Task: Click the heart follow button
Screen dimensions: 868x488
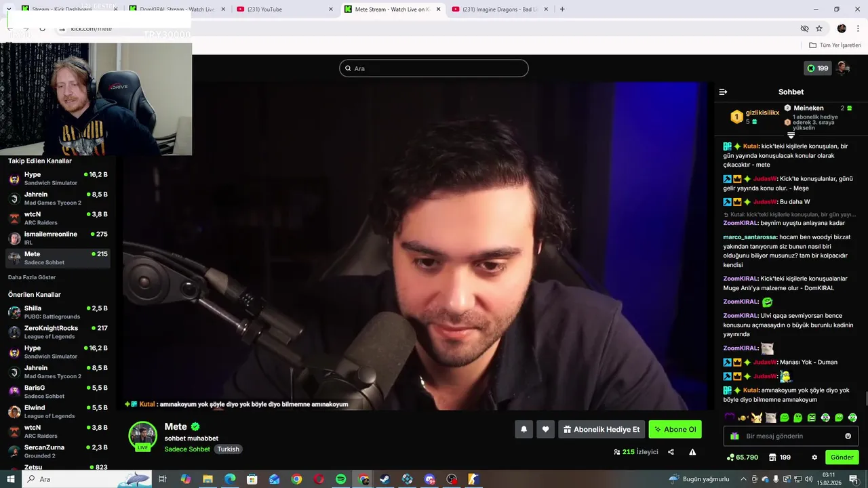Action: [546, 429]
